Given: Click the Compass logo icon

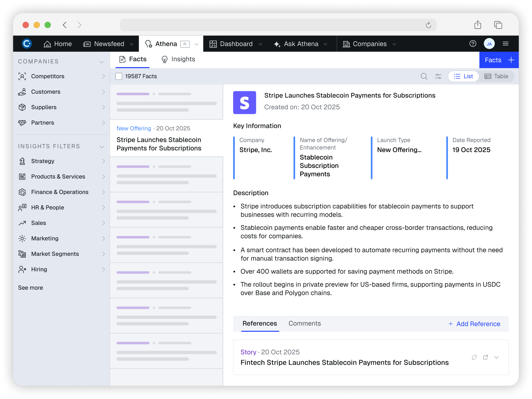Looking at the screenshot, I should (27, 44).
